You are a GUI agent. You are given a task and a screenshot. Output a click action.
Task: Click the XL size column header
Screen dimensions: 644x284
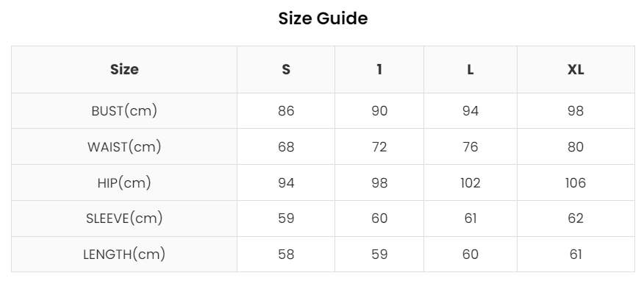tap(576, 69)
